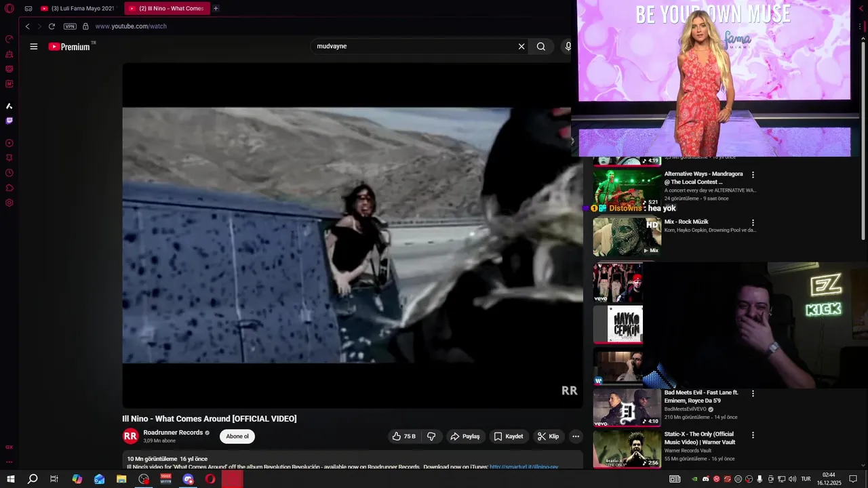Open the Opera icon in taskbar
Screen dimensions: 868x488
coord(210,479)
